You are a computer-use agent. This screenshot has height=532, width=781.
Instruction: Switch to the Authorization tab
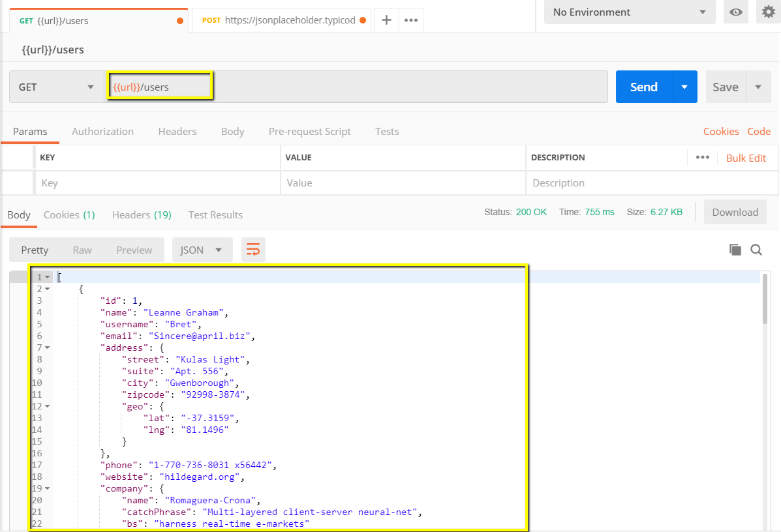(102, 131)
